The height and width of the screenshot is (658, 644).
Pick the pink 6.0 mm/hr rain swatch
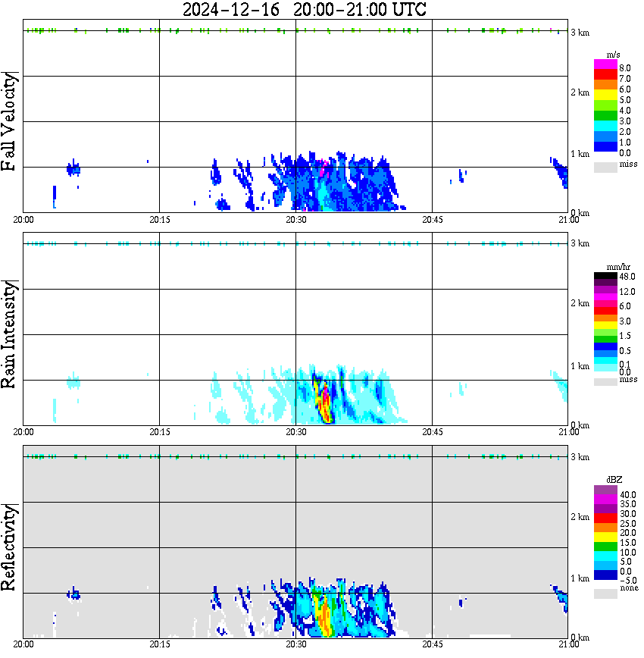pyautogui.click(x=605, y=304)
